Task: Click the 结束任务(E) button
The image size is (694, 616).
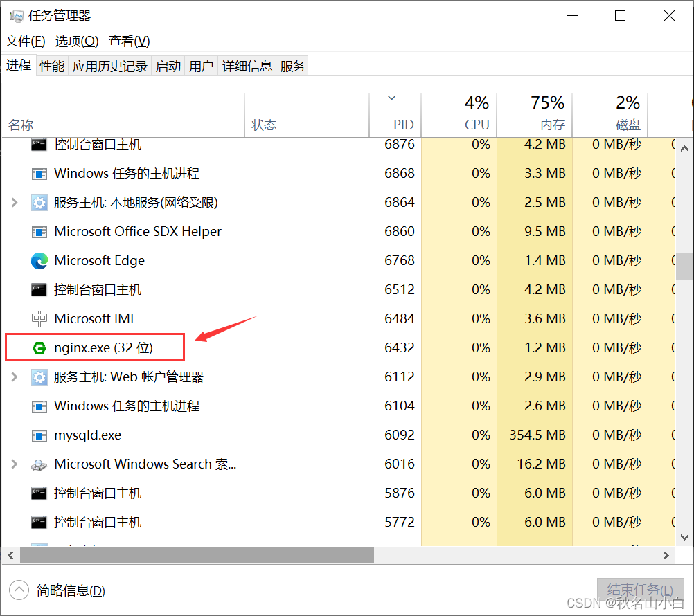Action: 640,590
